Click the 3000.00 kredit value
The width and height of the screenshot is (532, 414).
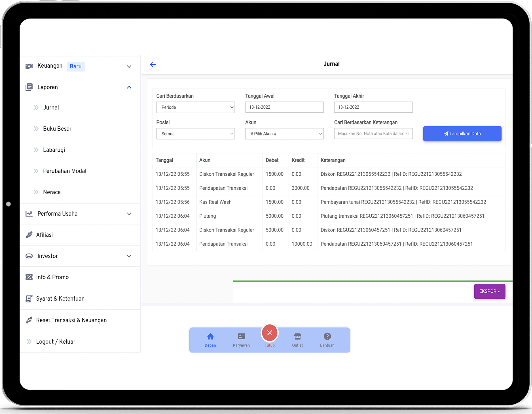pos(301,188)
